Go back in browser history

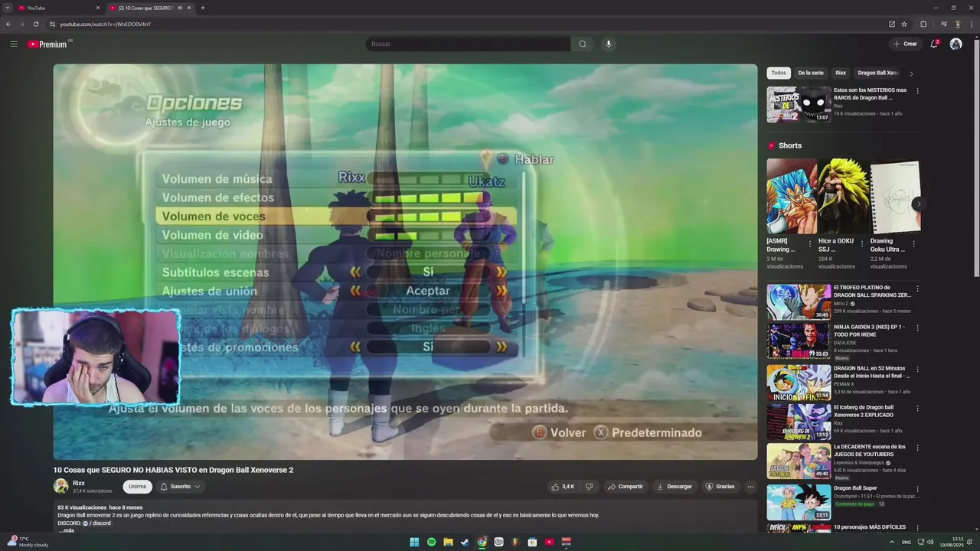8,24
